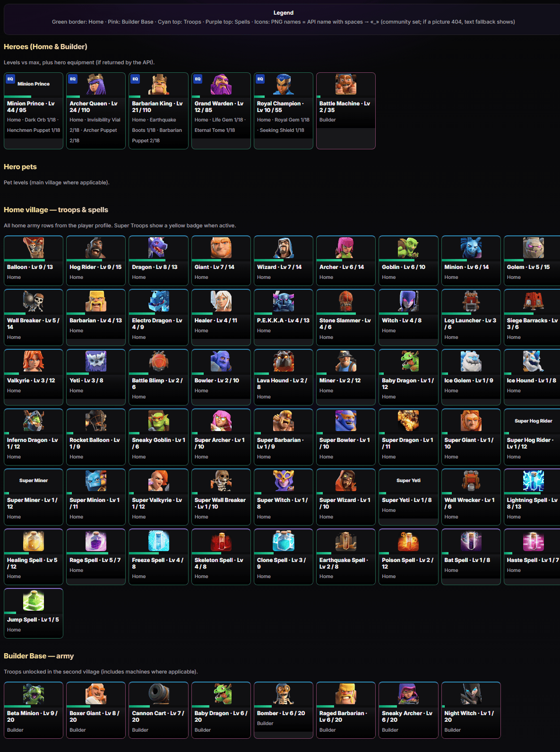Viewport: 560px width, 752px height.
Task: Click the Witch troop icon
Action: tap(408, 301)
